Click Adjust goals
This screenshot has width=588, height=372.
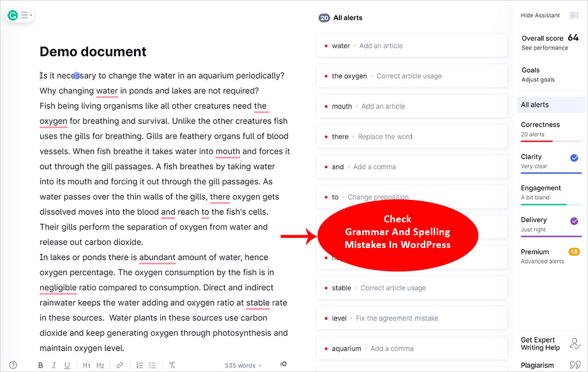[538, 80]
